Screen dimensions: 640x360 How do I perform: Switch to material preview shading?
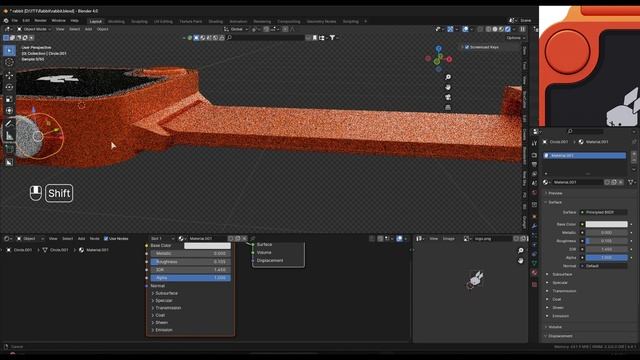501,29
